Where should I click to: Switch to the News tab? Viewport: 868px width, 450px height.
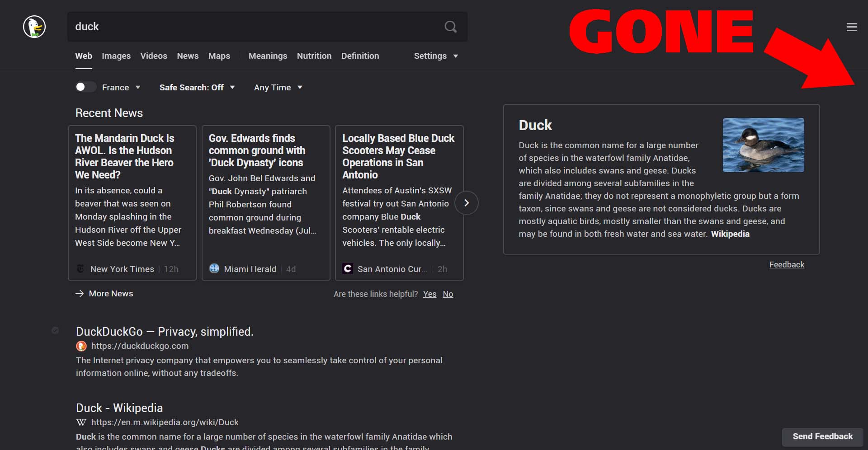pos(188,56)
